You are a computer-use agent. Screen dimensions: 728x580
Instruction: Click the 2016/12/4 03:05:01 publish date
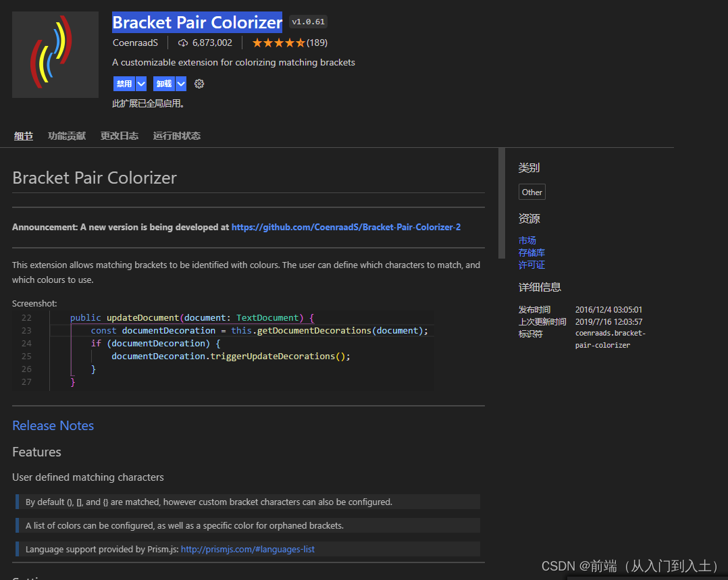click(x=608, y=310)
